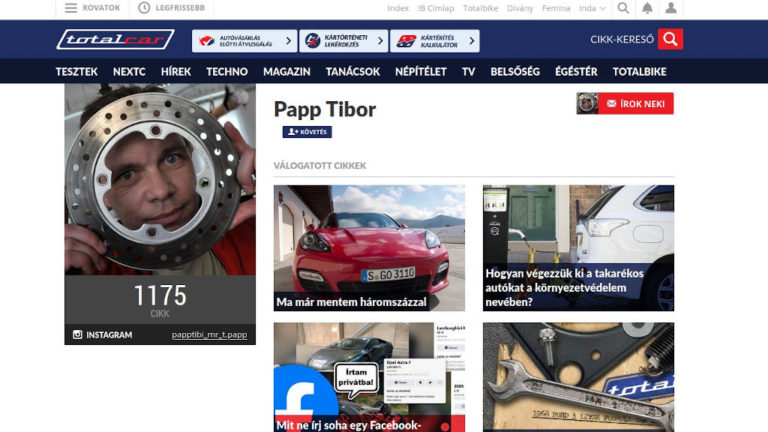This screenshot has width=768, height=432.
Task: Select the Égéstér menu item
Action: (576, 72)
